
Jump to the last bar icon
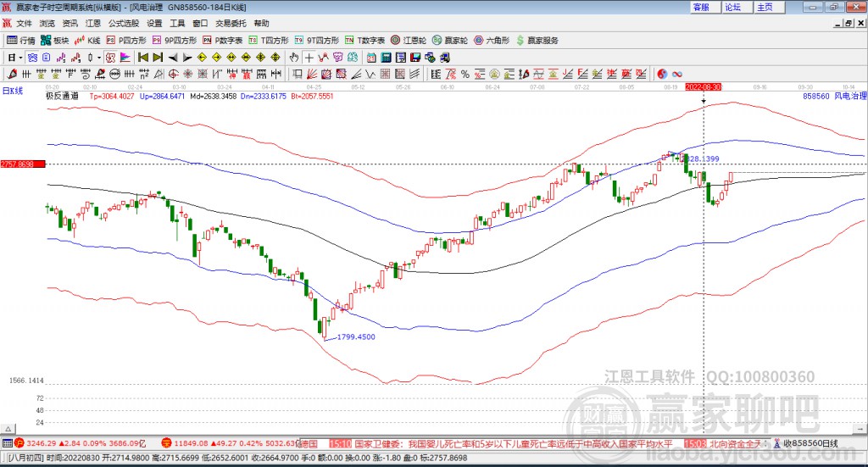coord(158,58)
